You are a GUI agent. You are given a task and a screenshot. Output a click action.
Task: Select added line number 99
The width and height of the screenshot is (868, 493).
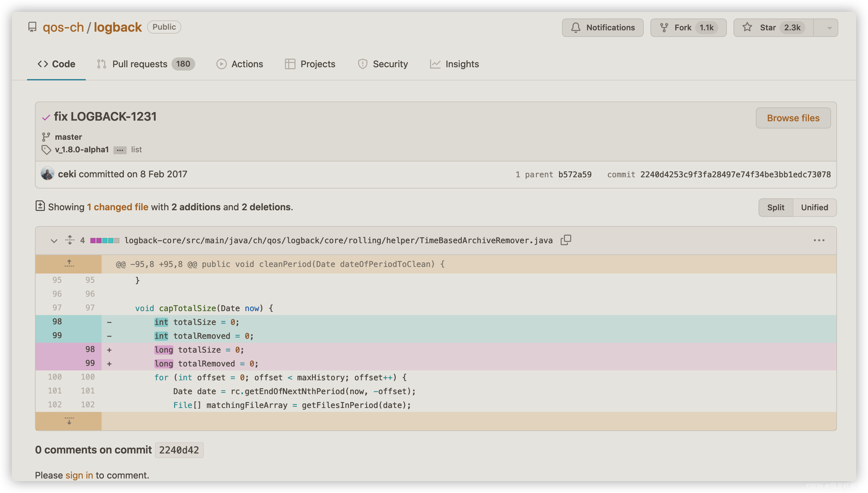click(90, 363)
